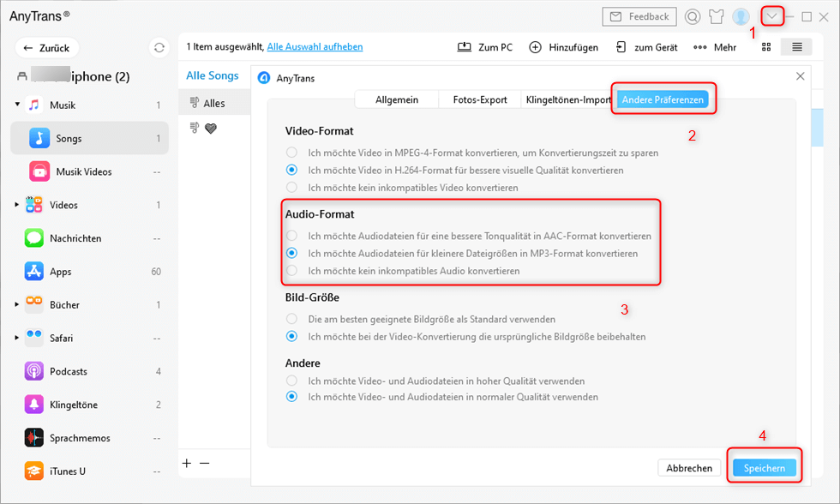840x504 pixels.
Task: Open the user account avatar icon
Action: pyautogui.click(x=741, y=16)
